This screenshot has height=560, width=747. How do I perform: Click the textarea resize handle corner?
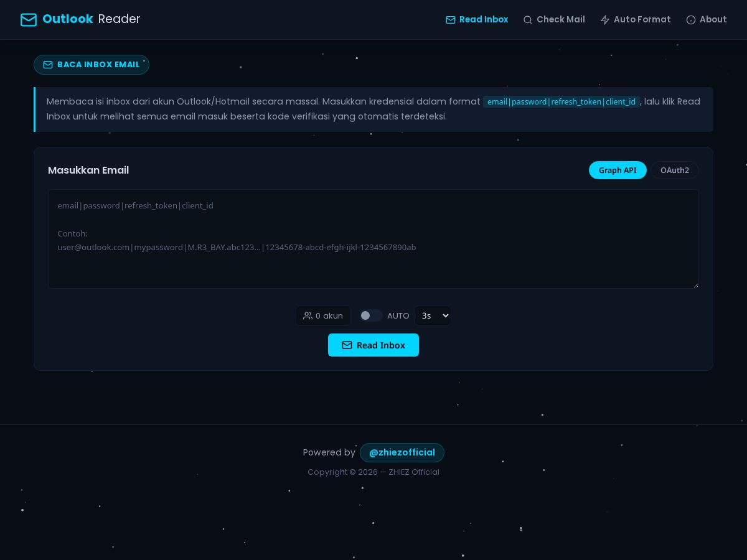click(x=695, y=285)
